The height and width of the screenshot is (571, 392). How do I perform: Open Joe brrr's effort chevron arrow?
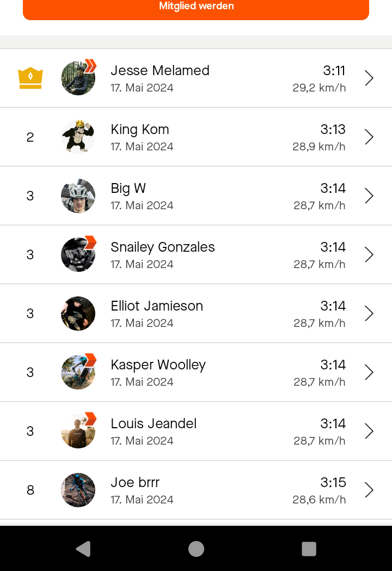click(369, 490)
